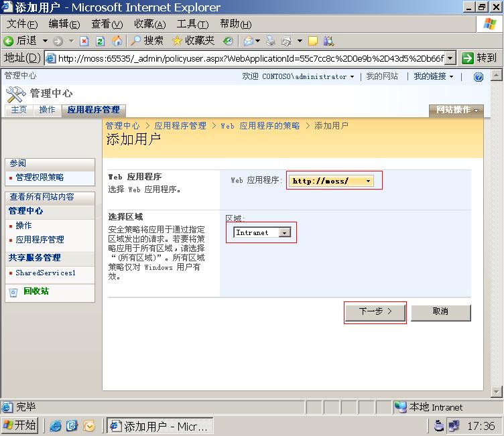Click the 共享服务管理 sidebar heading
504x436 pixels.
34,258
